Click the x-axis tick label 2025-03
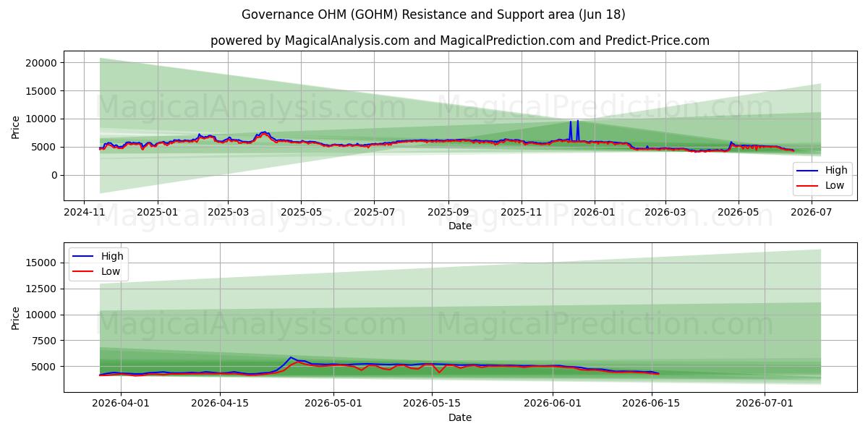This screenshot has height=434, width=868. 228,212
